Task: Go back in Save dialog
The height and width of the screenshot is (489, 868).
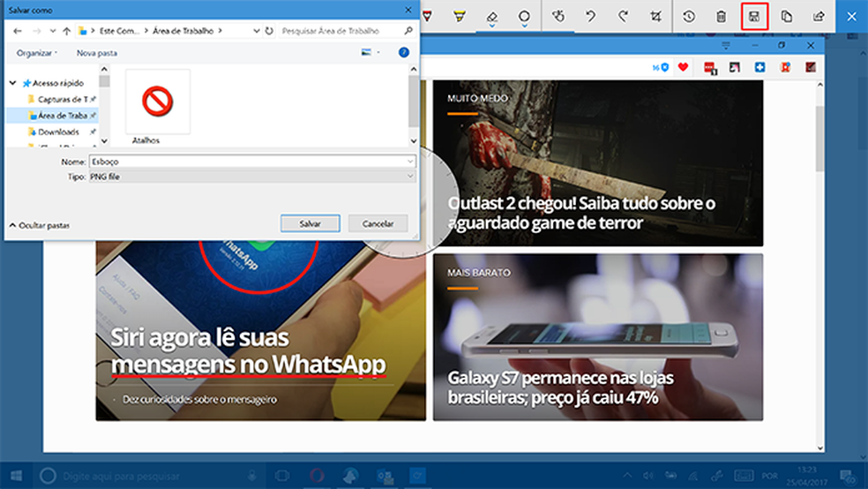Action: [x=18, y=31]
